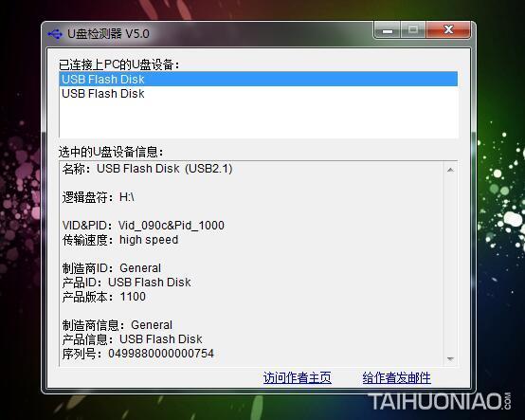525x420 pixels.
Task: Click the scroll up arrow in device info
Action: (450, 170)
